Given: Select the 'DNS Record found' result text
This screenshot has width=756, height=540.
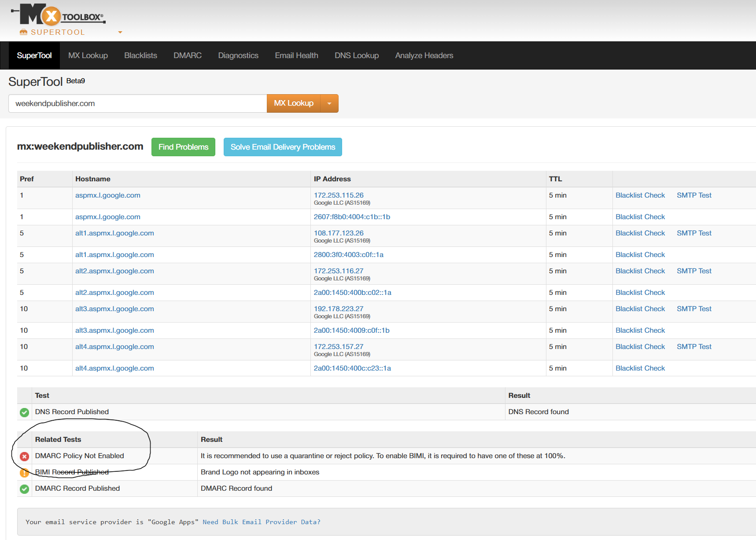Looking at the screenshot, I should pos(538,412).
